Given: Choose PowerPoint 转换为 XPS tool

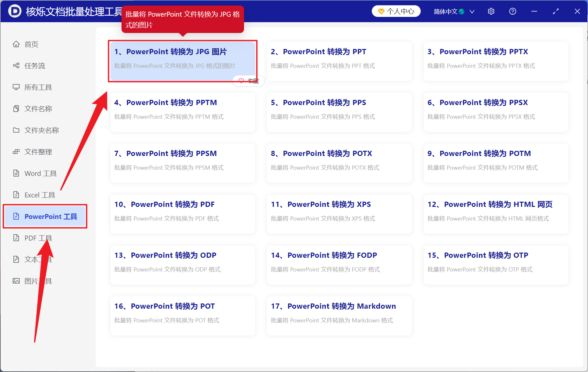Looking at the screenshot, I should 339,214.
